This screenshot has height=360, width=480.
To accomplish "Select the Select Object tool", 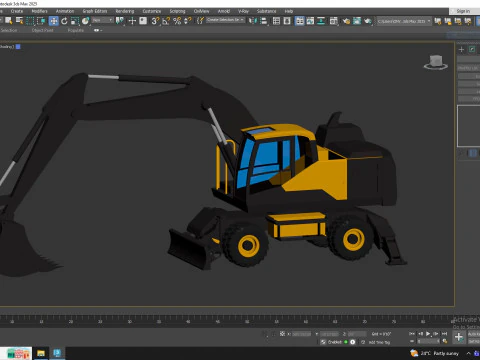I will pos(9,21).
